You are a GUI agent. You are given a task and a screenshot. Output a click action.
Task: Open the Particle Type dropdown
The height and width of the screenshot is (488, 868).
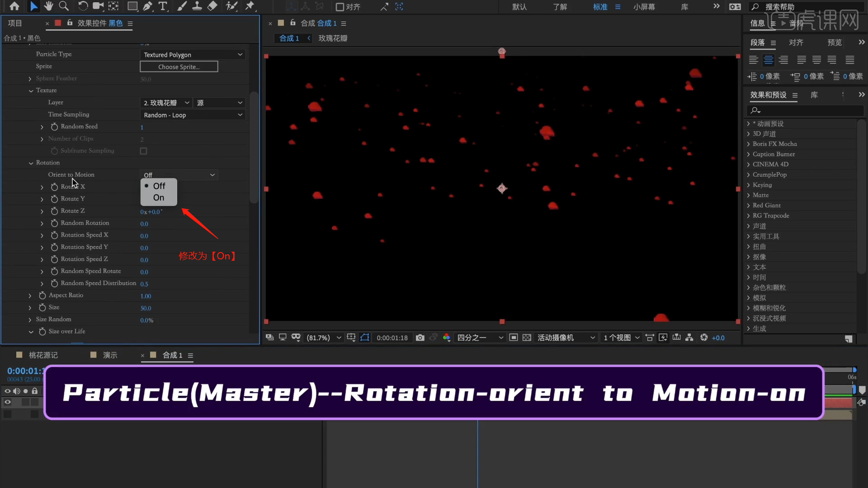193,55
